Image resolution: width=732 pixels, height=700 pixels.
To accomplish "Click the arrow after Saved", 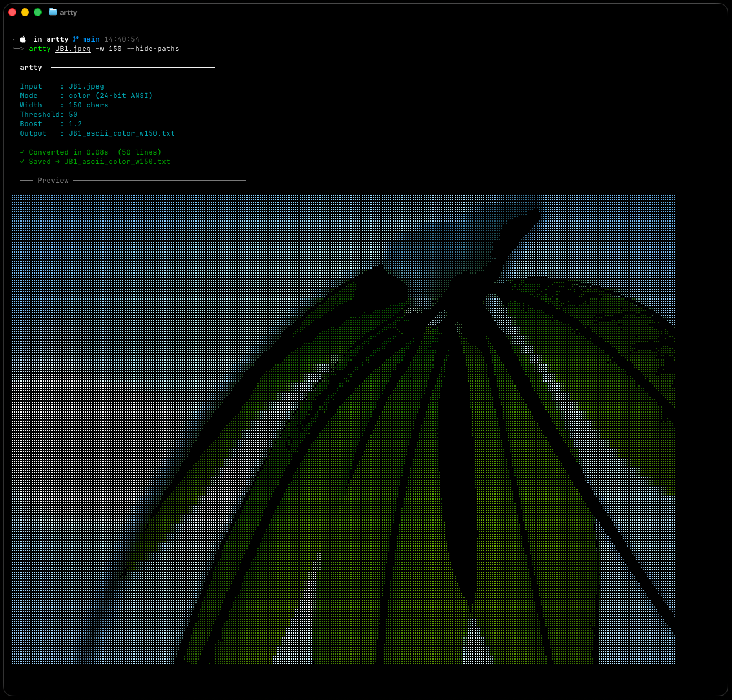I will click(x=58, y=162).
